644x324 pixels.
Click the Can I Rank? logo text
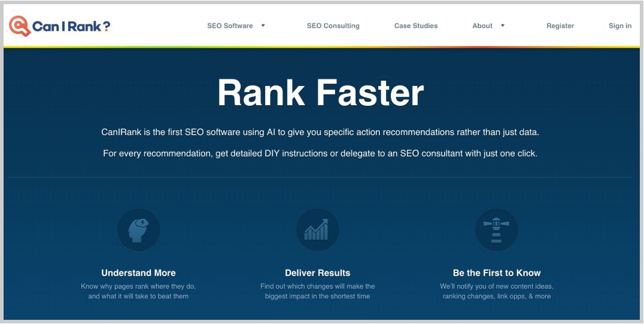tap(71, 27)
